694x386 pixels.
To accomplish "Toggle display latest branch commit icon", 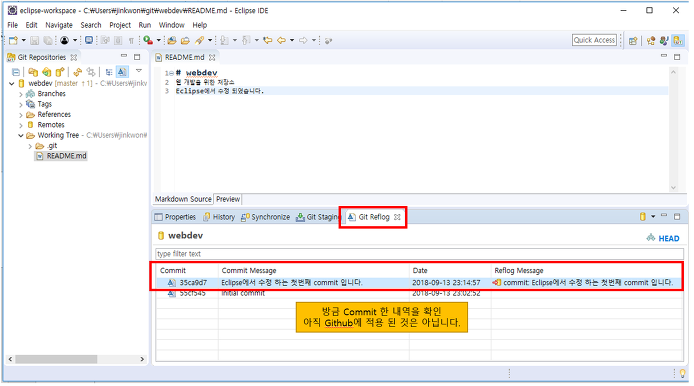I will point(122,72).
